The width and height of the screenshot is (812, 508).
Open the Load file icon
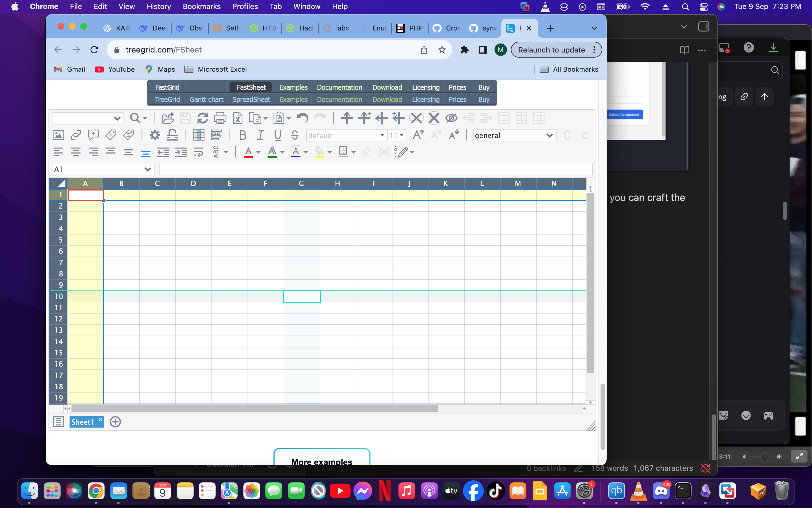tap(168, 118)
